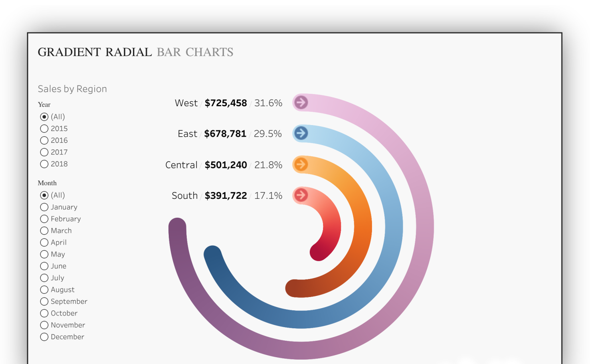The width and height of the screenshot is (590, 364).
Task: Select the (All) option under Month
Action: pos(44,195)
